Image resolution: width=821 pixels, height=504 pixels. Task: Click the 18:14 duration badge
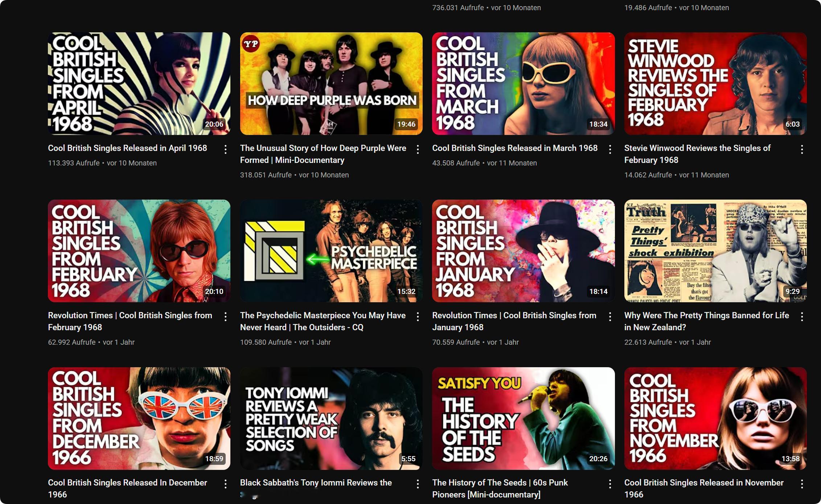[598, 291]
